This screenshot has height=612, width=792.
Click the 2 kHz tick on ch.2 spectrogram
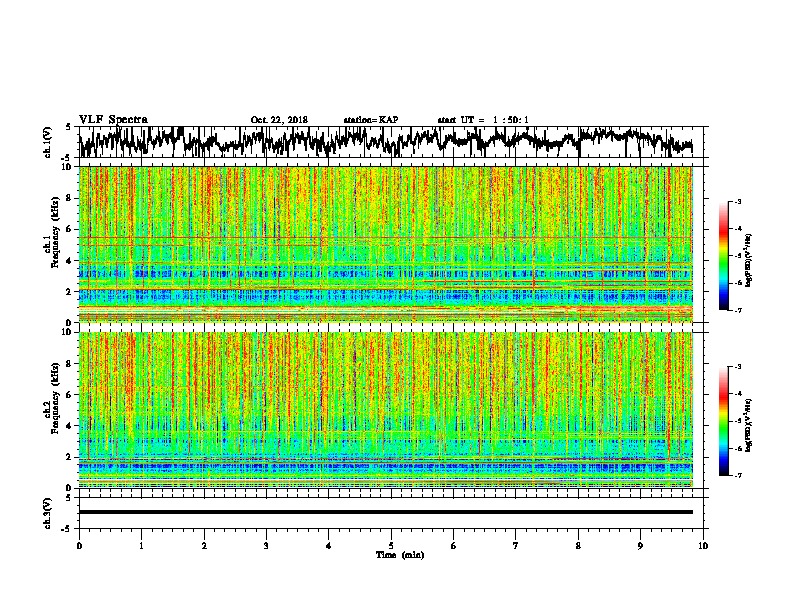pos(69,457)
